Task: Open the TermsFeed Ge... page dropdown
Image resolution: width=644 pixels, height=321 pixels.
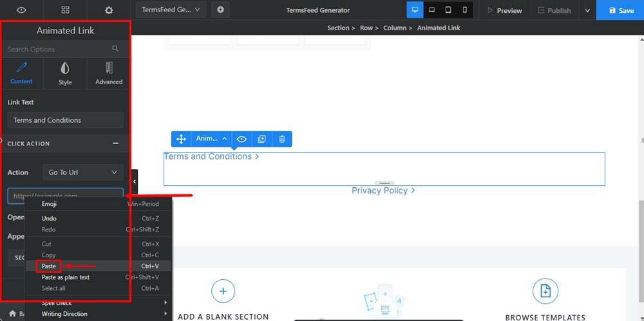Action: 171,10
